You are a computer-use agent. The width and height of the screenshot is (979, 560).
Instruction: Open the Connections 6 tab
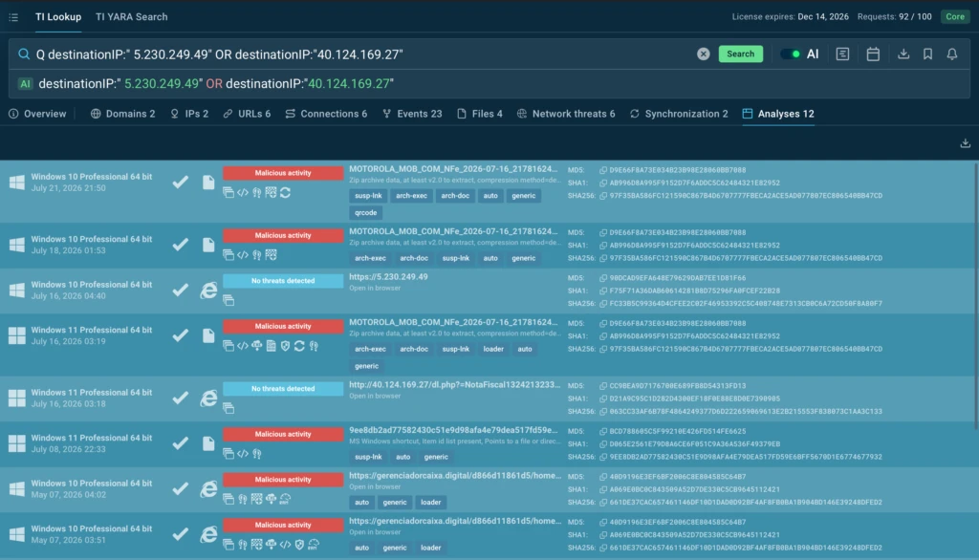pos(327,114)
